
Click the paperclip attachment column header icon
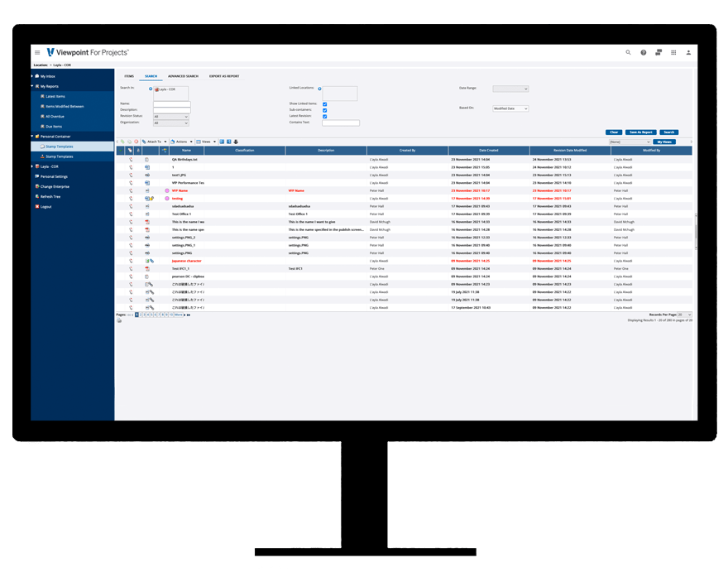pos(138,151)
